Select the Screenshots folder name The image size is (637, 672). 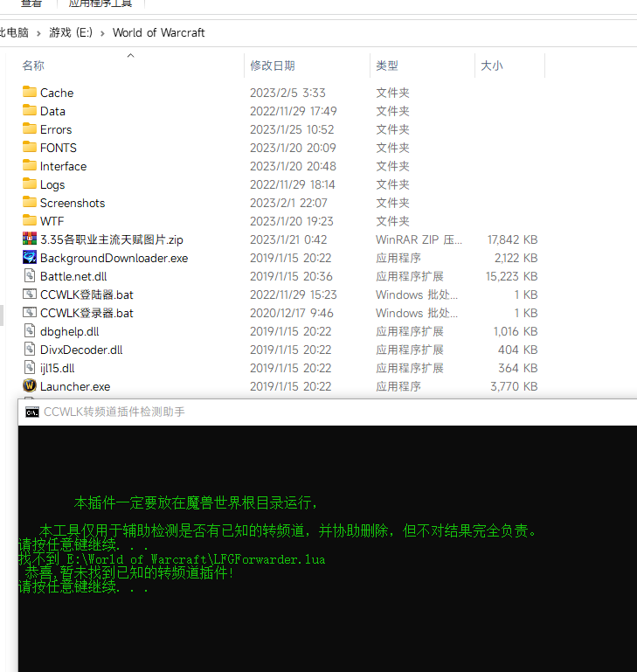[x=73, y=203]
